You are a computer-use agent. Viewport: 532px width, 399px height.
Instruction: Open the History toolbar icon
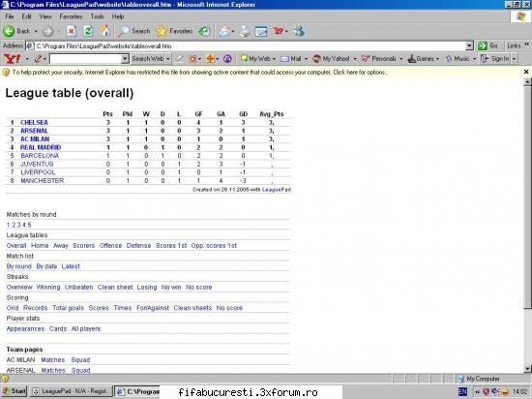[x=204, y=31]
